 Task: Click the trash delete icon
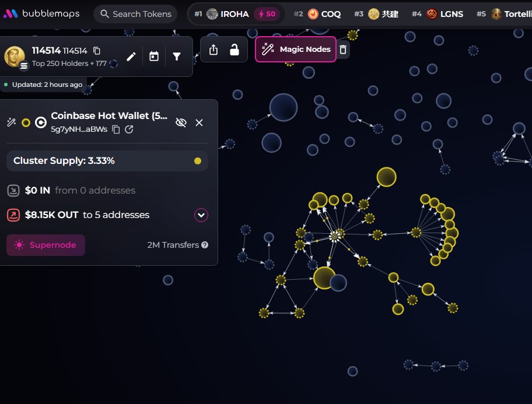pyautogui.click(x=343, y=50)
